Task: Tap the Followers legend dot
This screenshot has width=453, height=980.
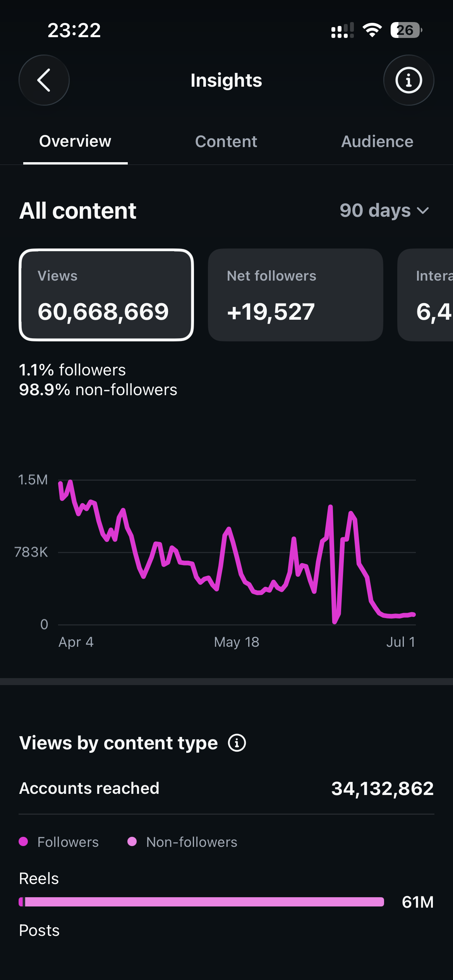Action: coord(23,841)
